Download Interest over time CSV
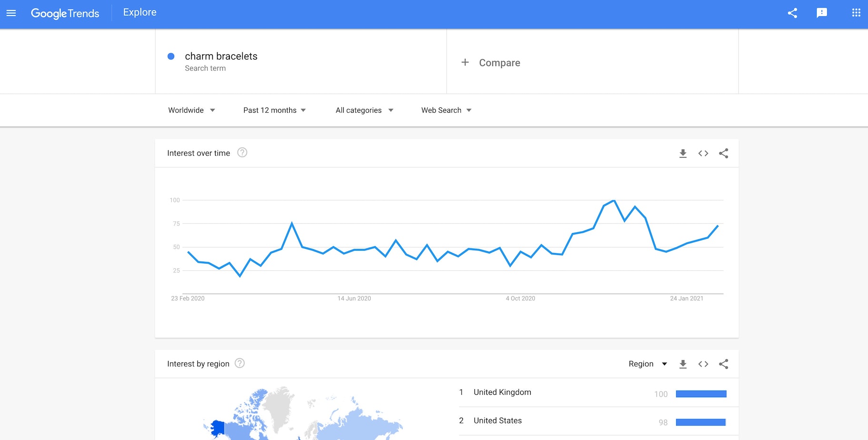Screen dimensions: 868x440 click(x=683, y=153)
